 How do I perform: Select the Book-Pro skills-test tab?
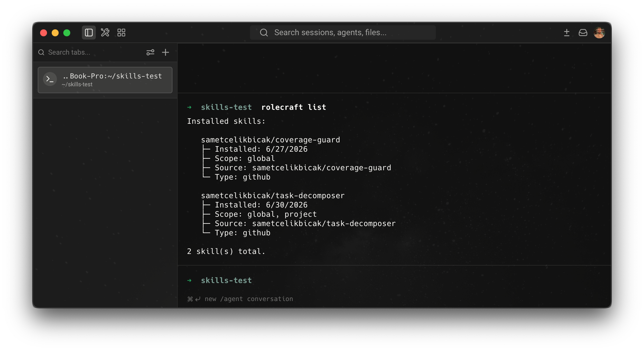coord(105,80)
